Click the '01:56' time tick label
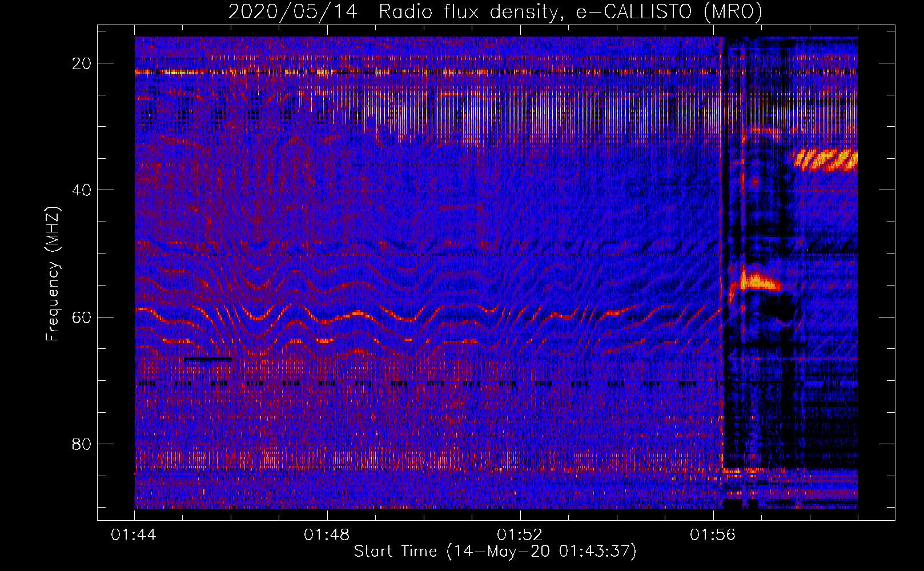The height and width of the screenshot is (571, 924). click(713, 535)
